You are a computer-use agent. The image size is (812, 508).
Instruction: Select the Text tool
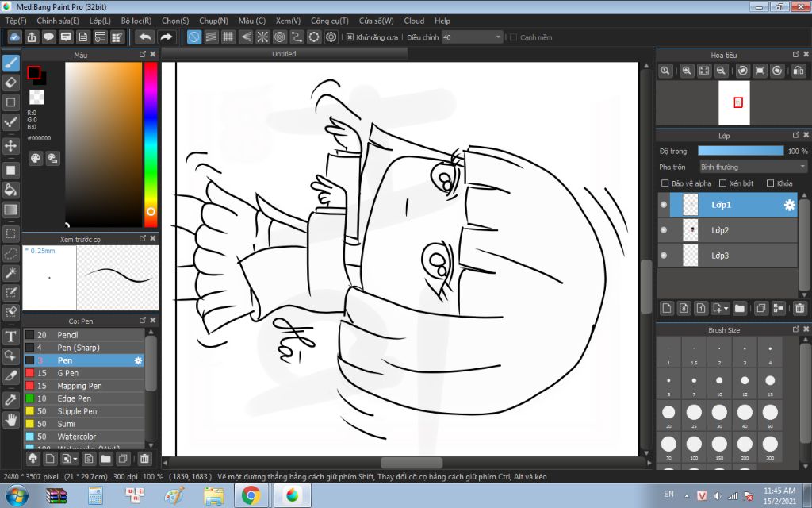pos(11,337)
